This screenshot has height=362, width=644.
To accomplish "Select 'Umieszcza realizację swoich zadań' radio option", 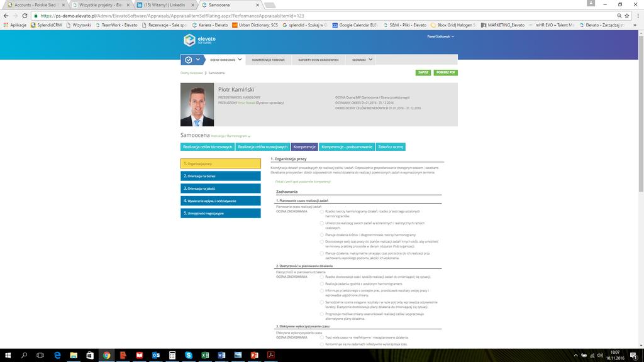I will pos(322,223).
